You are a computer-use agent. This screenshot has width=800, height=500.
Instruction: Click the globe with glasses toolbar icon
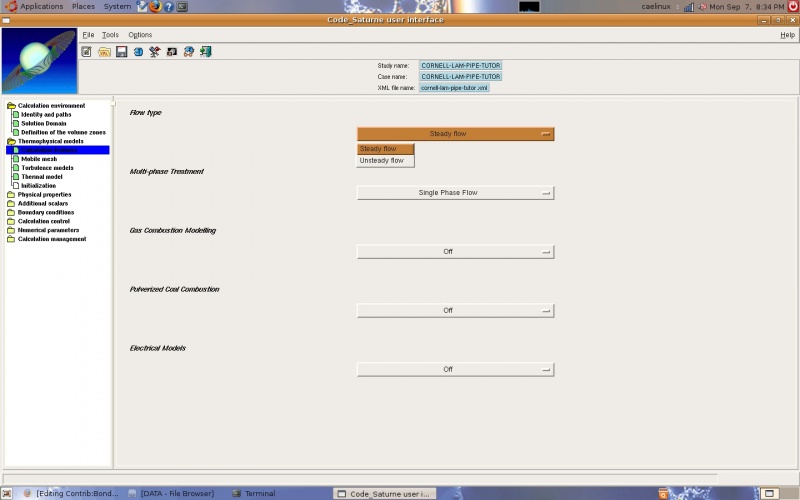pyautogui.click(x=189, y=52)
